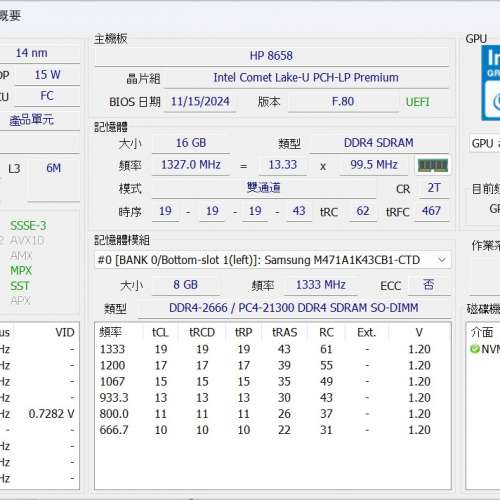Image resolution: width=500 pixels, height=500 pixels.
Task: Click the green RAM module icon
Action: tap(433, 165)
